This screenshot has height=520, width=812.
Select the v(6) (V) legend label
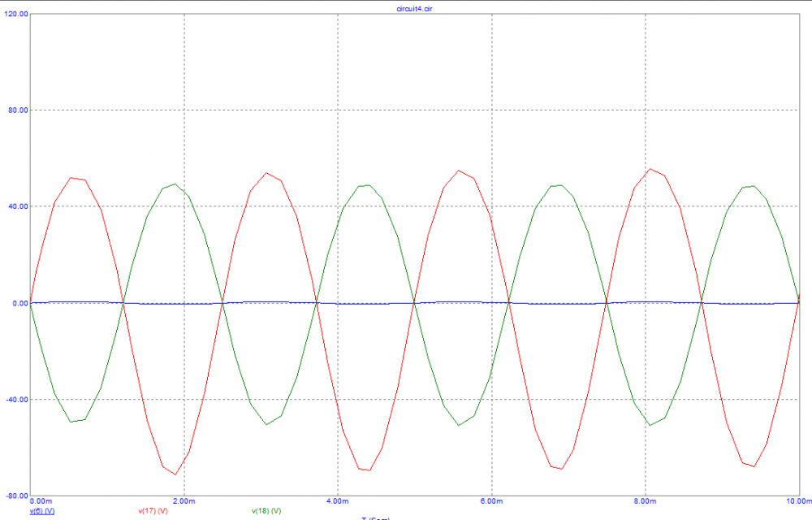coord(42,511)
